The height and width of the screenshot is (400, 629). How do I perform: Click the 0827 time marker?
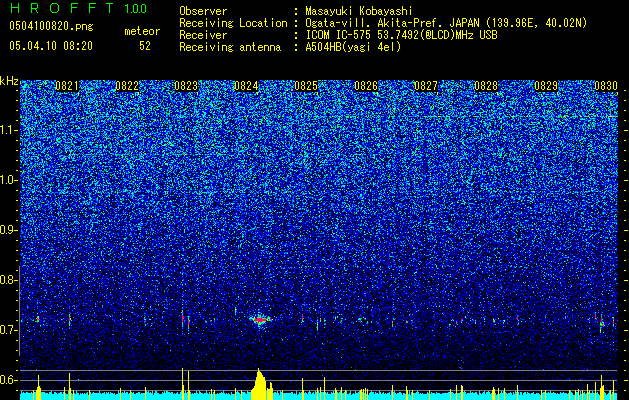point(426,86)
